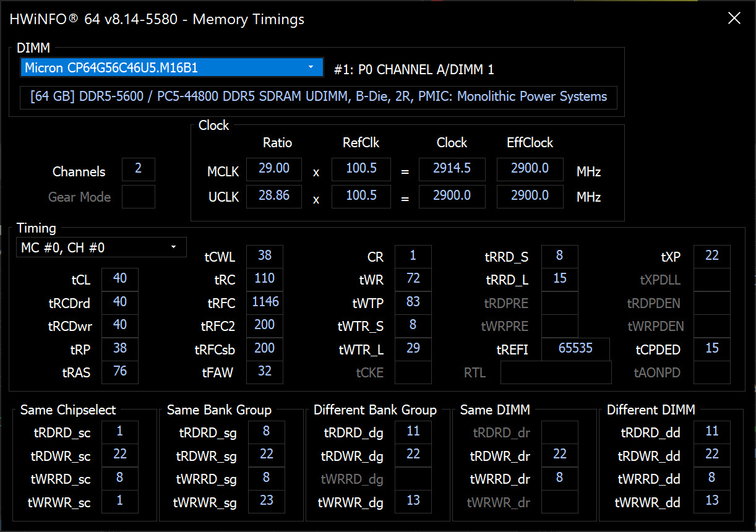Click the tWRWR_sg value showing 23
Image resolution: width=756 pixels, height=532 pixels.
[266, 501]
